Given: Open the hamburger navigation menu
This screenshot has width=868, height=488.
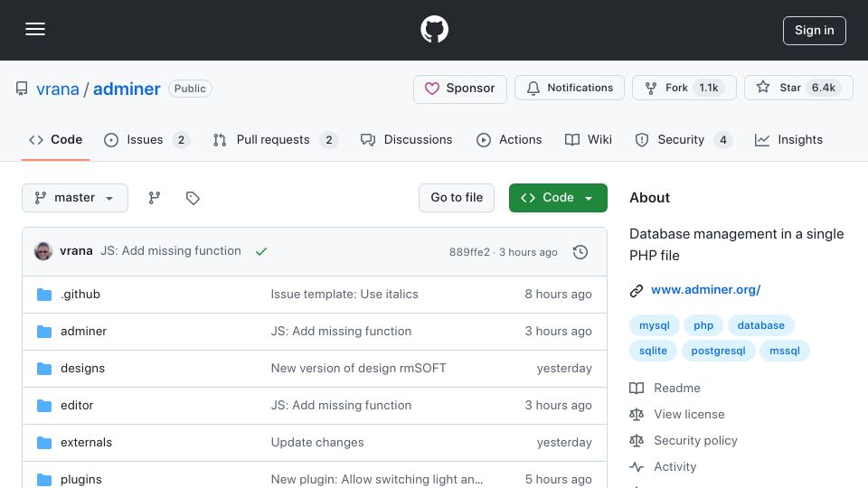Looking at the screenshot, I should 35,29.
